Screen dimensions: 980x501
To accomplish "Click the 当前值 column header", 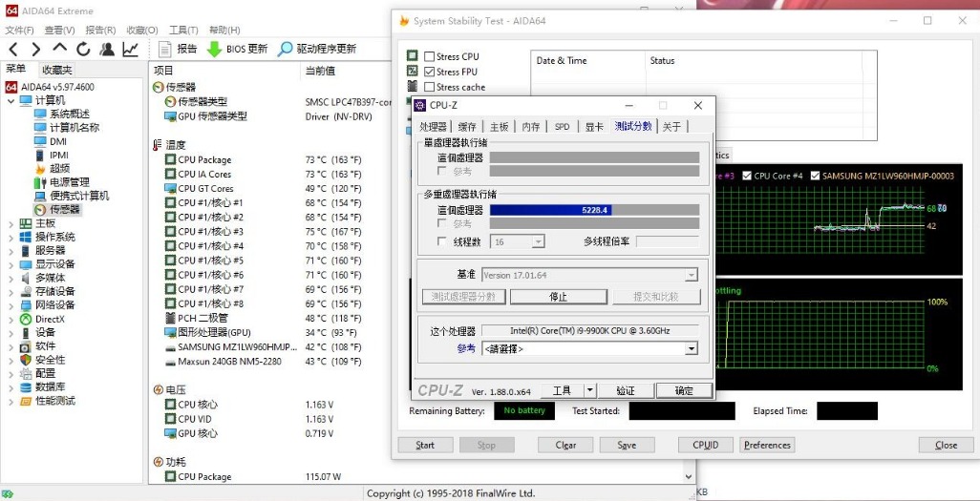I will coord(321,71).
